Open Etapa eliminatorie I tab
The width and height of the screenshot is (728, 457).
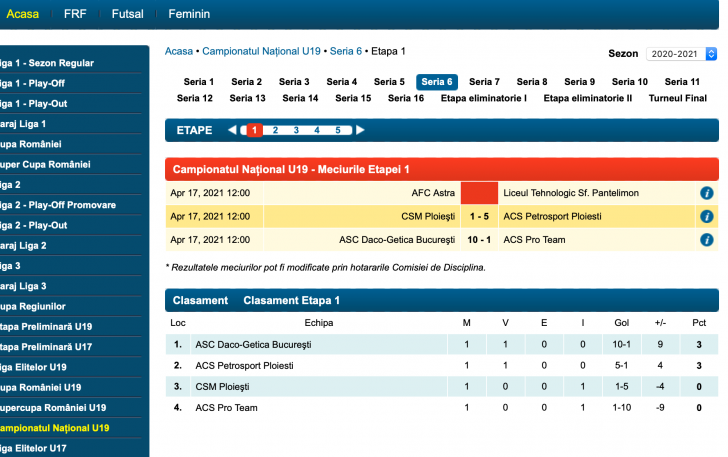tap(484, 98)
